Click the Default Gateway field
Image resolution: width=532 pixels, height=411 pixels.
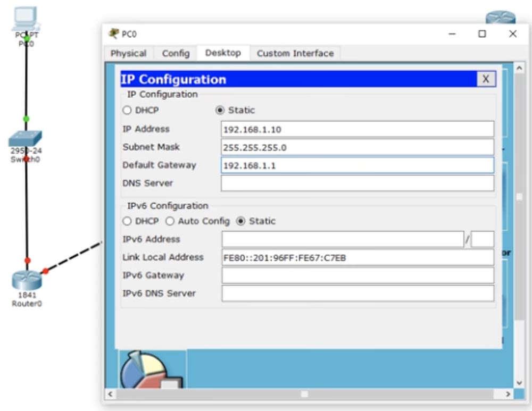358,165
